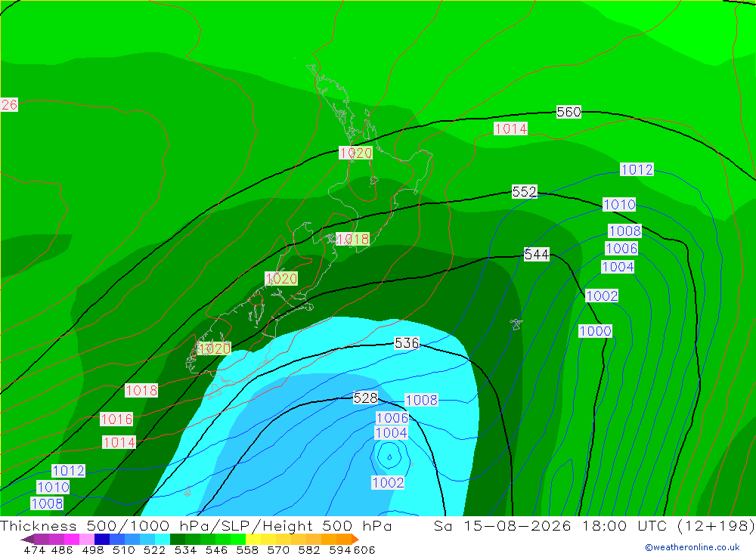Click the legend value 582
The image size is (756, 554).
(x=309, y=549)
